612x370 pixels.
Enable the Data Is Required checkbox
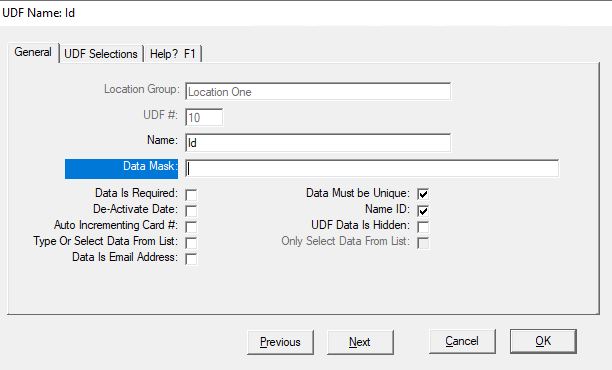[x=191, y=195]
